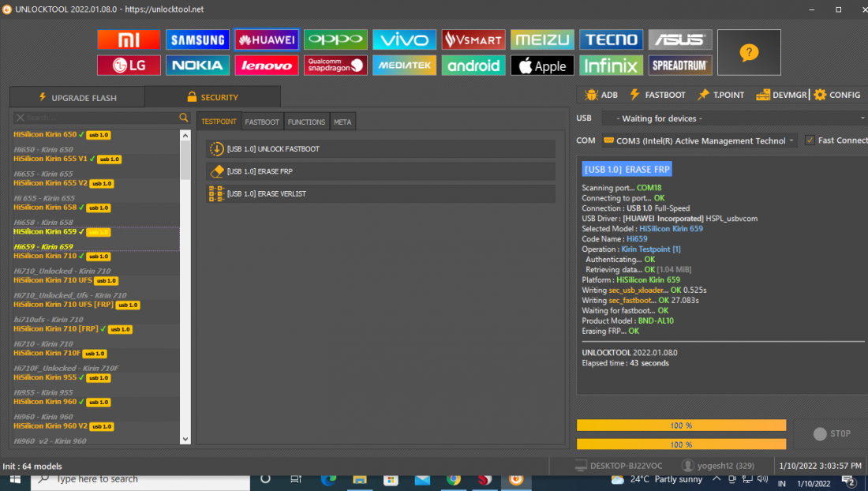Open the ADB tool

(601, 96)
